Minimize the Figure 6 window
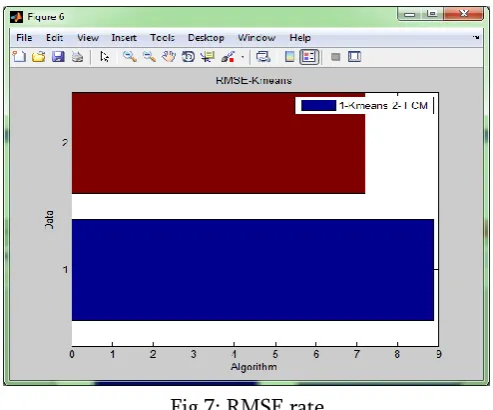This screenshot has height=410, width=493. click(x=410, y=14)
